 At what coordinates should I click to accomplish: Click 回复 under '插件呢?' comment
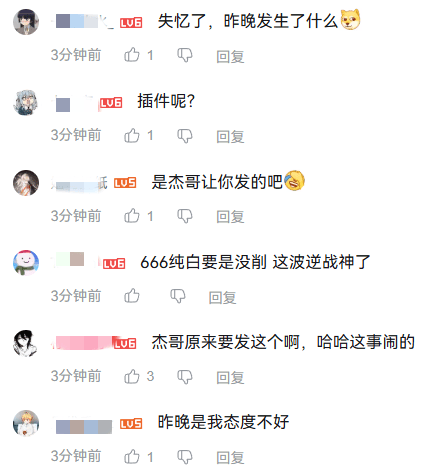click(x=230, y=137)
